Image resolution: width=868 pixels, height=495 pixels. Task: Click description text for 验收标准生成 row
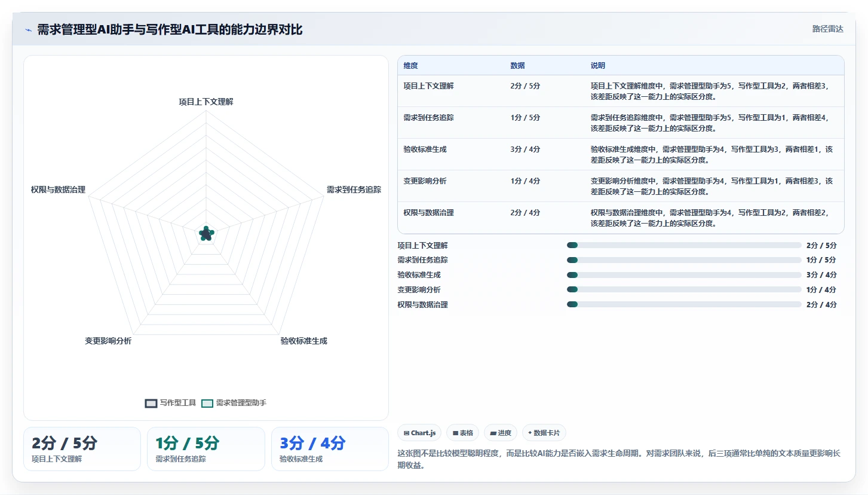click(711, 154)
